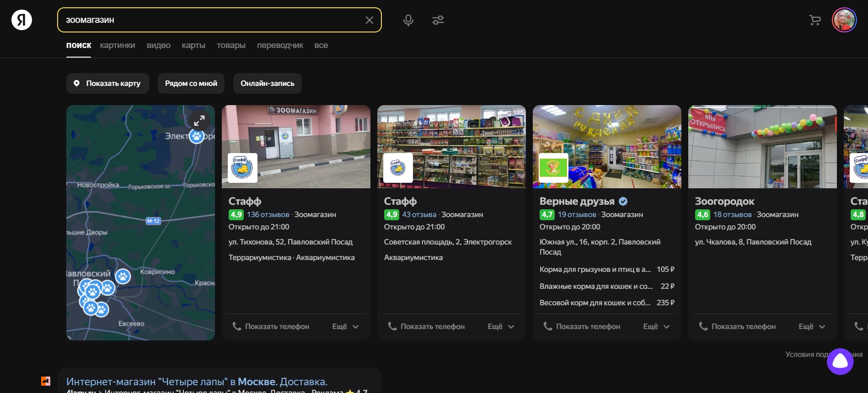Open Четыре лапы internet shop link
868x393 pixels.
pyautogui.click(x=197, y=382)
